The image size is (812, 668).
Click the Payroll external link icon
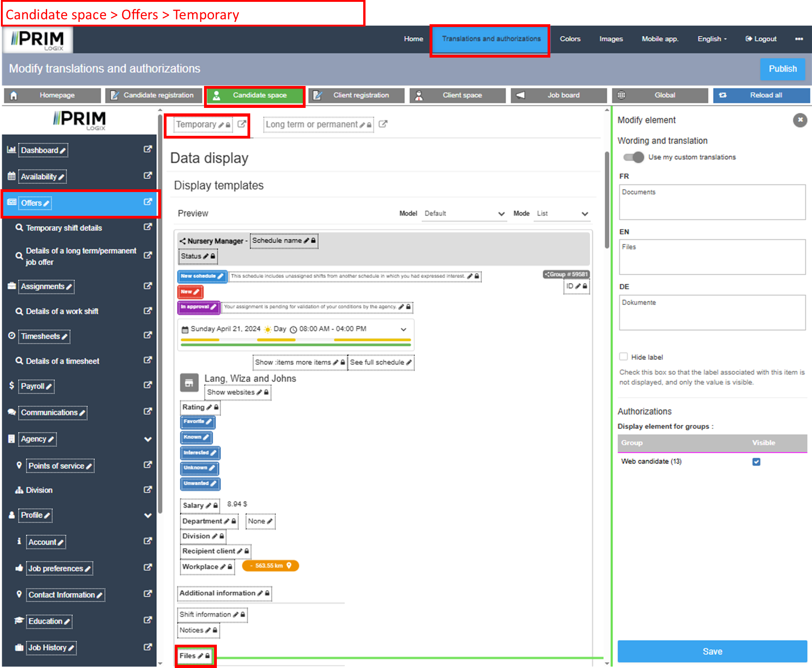(147, 385)
